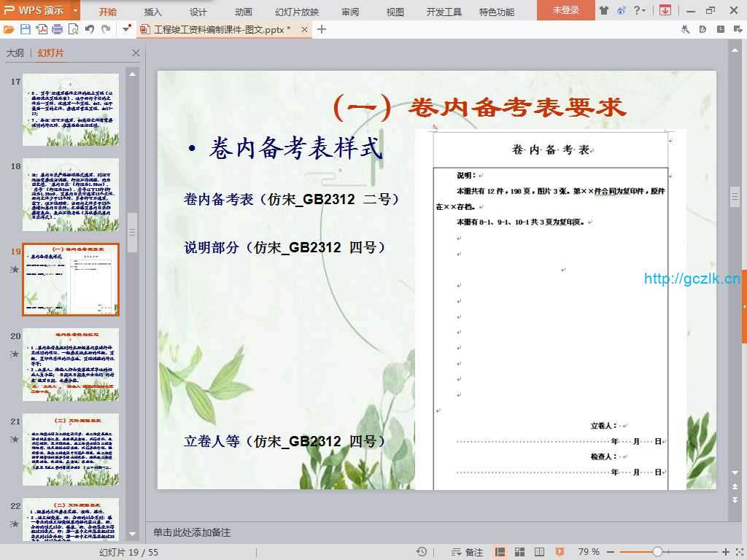
Task: Open the print preview icon
Action: click(x=73, y=29)
